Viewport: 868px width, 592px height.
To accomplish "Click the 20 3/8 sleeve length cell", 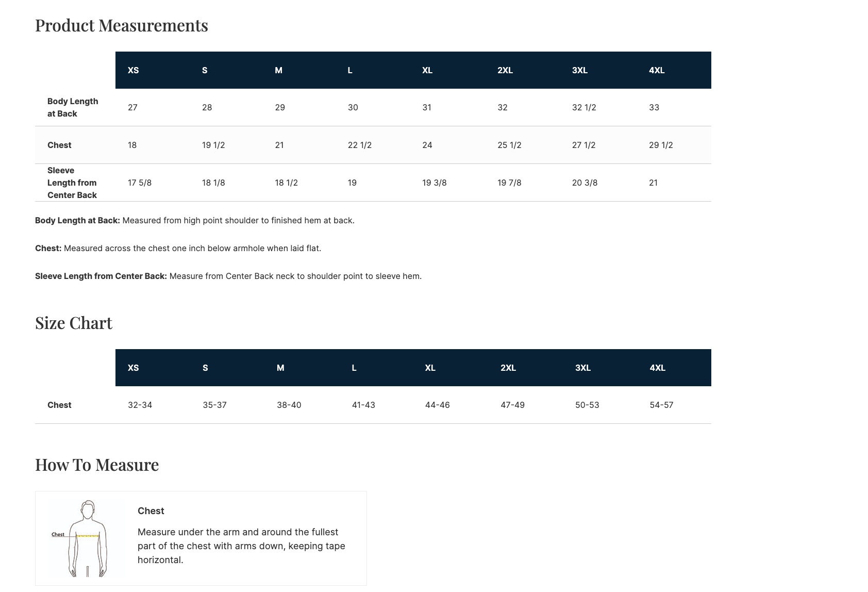I will pyautogui.click(x=585, y=183).
